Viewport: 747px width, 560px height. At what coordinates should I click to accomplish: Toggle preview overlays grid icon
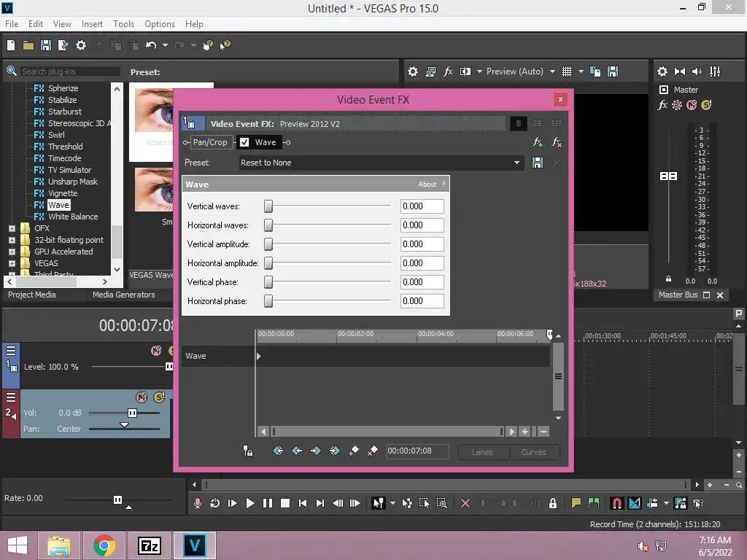tap(566, 71)
